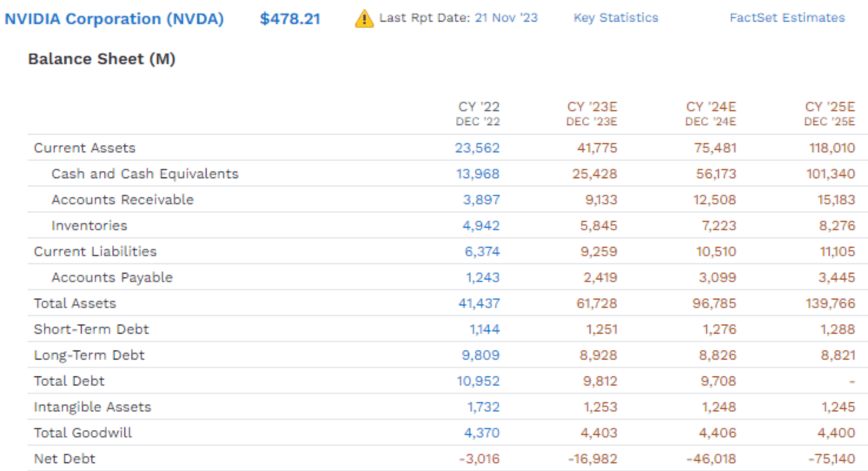868x471 pixels.
Task: Click the yellow warning triangle icon
Action: click(x=364, y=18)
